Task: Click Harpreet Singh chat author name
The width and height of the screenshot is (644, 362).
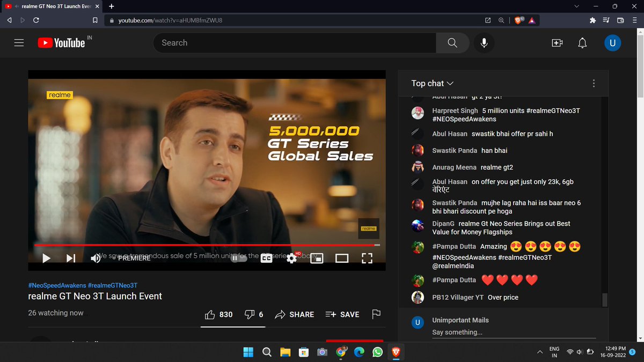Action: (x=455, y=110)
